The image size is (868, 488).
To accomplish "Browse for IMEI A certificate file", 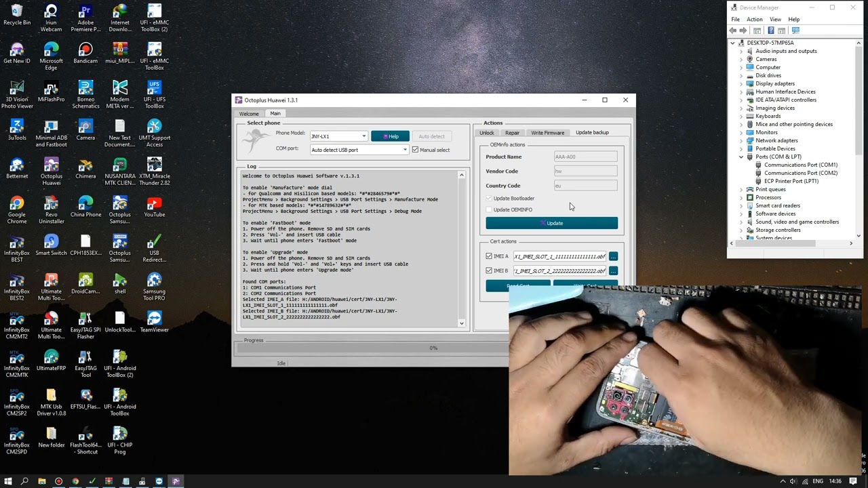I will [613, 256].
